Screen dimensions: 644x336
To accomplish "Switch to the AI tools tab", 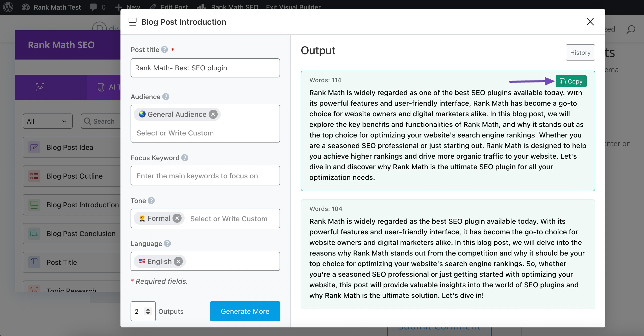I will (104, 87).
